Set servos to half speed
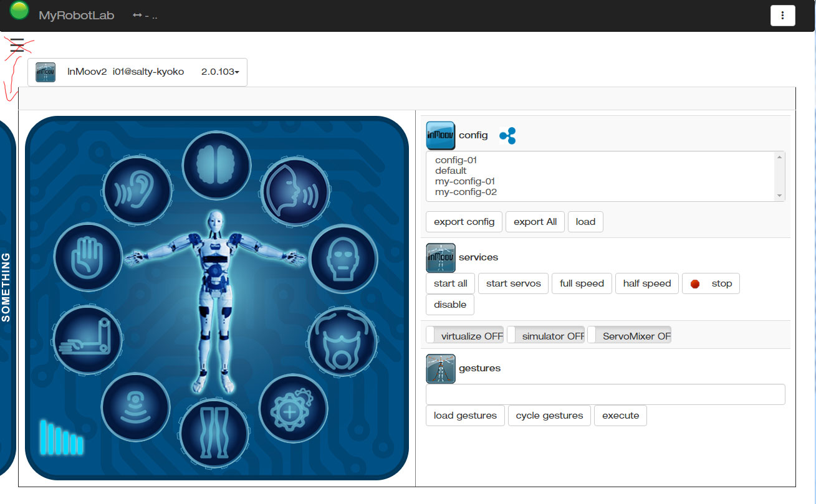This screenshot has width=816, height=504. click(x=647, y=283)
